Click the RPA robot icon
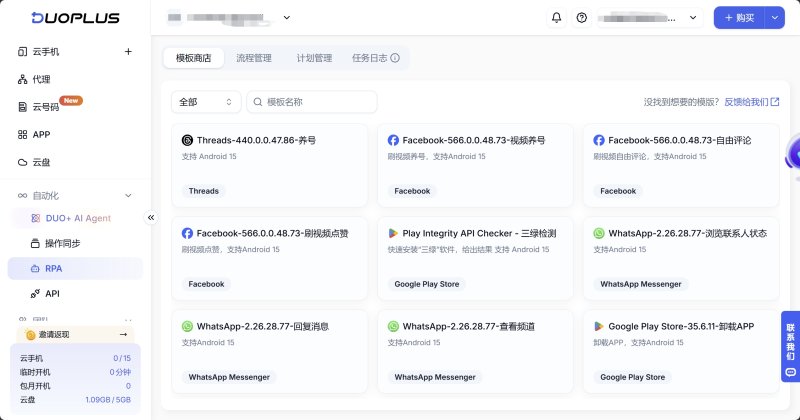Screen dimensions: 800x420 pos(35,268)
